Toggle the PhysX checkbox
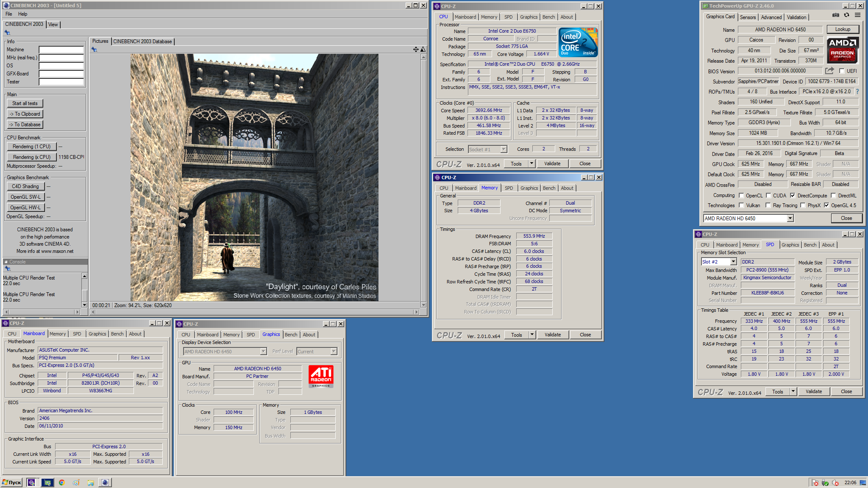Viewport: 868px width, 488px height. pyautogui.click(x=803, y=205)
